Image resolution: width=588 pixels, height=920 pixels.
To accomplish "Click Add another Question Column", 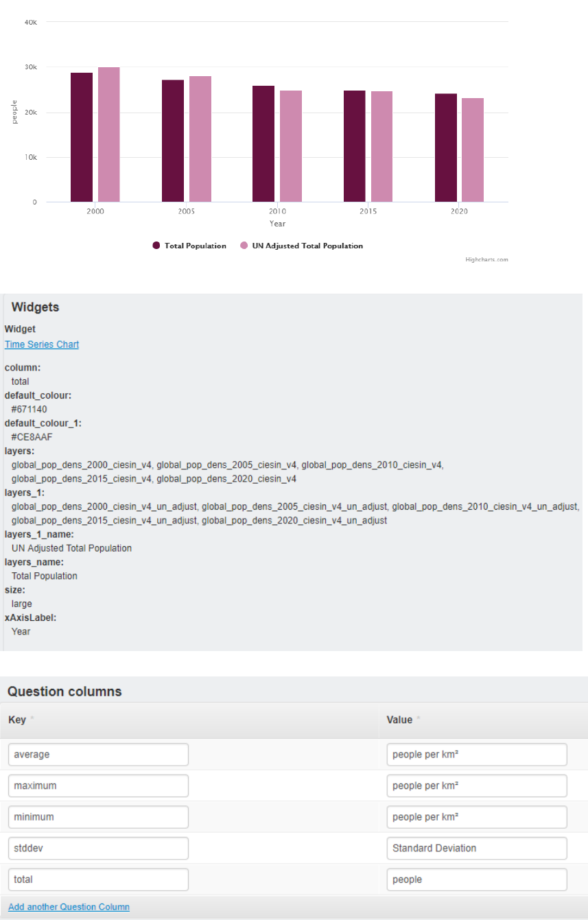I will click(x=69, y=907).
